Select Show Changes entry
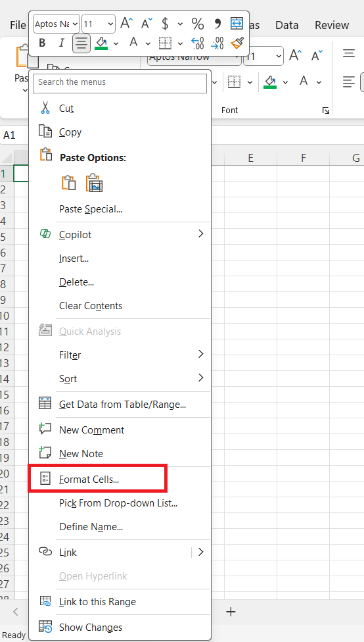Viewport: 364px width, 642px height. tap(120, 628)
